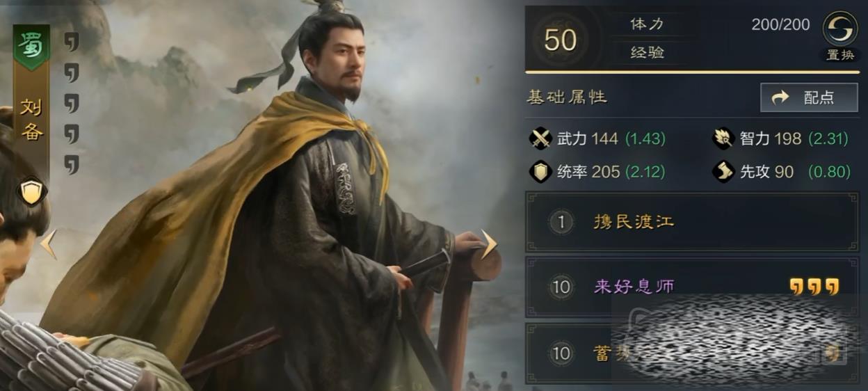This screenshot has width=868, height=391.
Task: Tap the gold stars on 来好息师
Action: pyautogui.click(x=814, y=286)
